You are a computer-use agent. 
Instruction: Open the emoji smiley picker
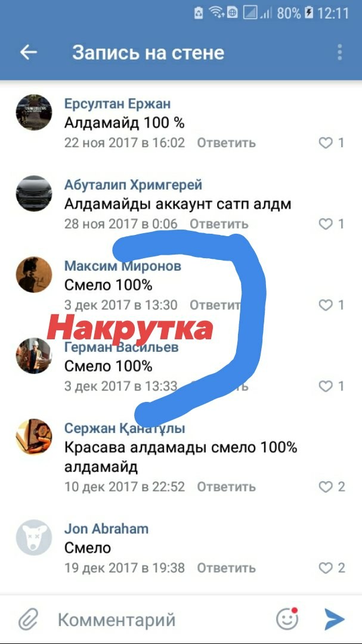click(287, 618)
